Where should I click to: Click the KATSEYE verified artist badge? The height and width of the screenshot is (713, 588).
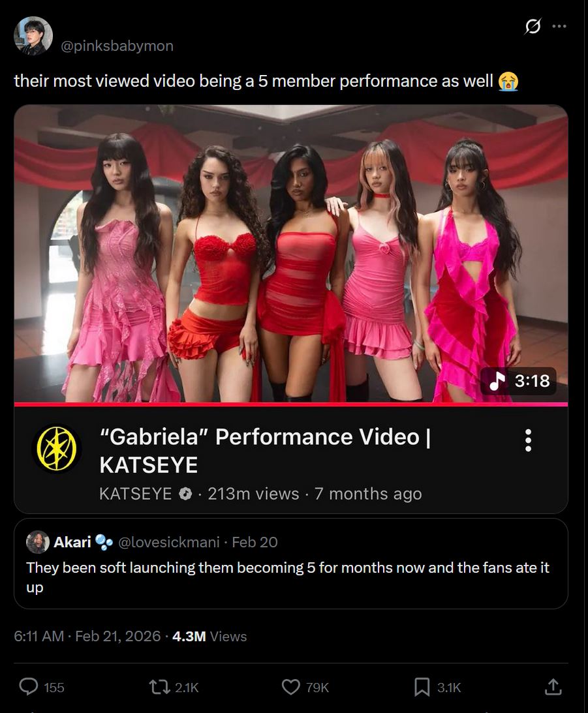[x=185, y=493]
